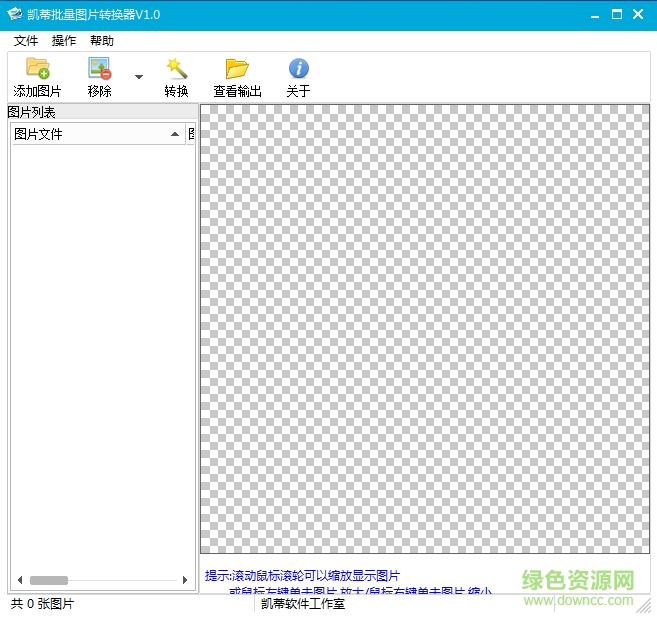Open the 帮助 (Help) menu

tap(102, 41)
